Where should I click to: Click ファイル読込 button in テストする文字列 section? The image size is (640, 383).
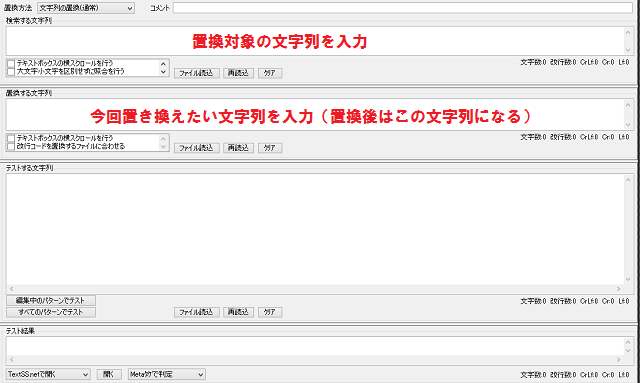coord(197,312)
